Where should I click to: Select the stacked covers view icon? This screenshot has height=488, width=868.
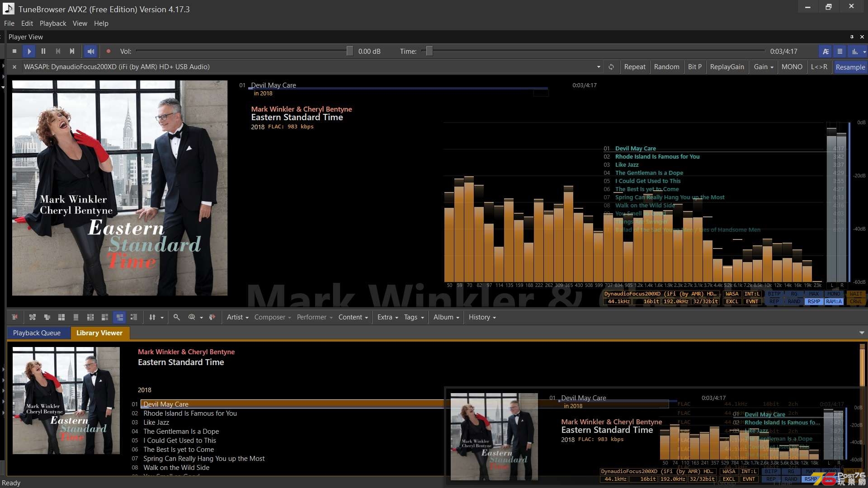(47, 317)
